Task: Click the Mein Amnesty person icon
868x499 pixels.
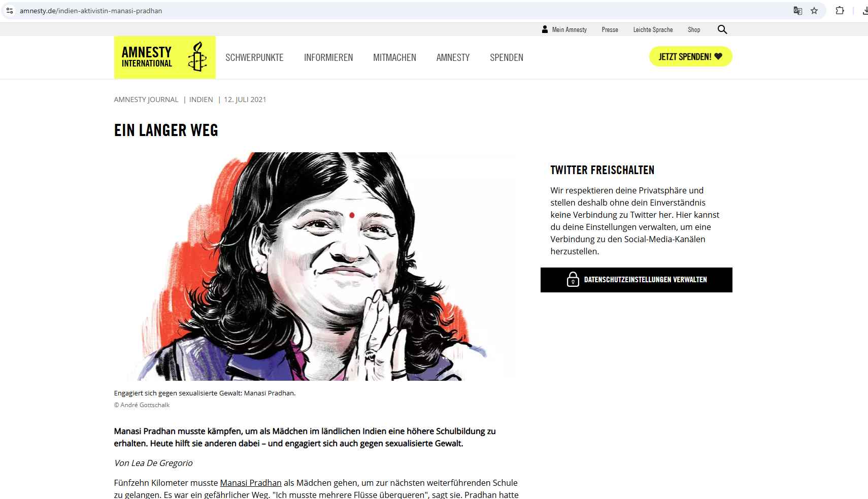Action: pyautogui.click(x=545, y=29)
